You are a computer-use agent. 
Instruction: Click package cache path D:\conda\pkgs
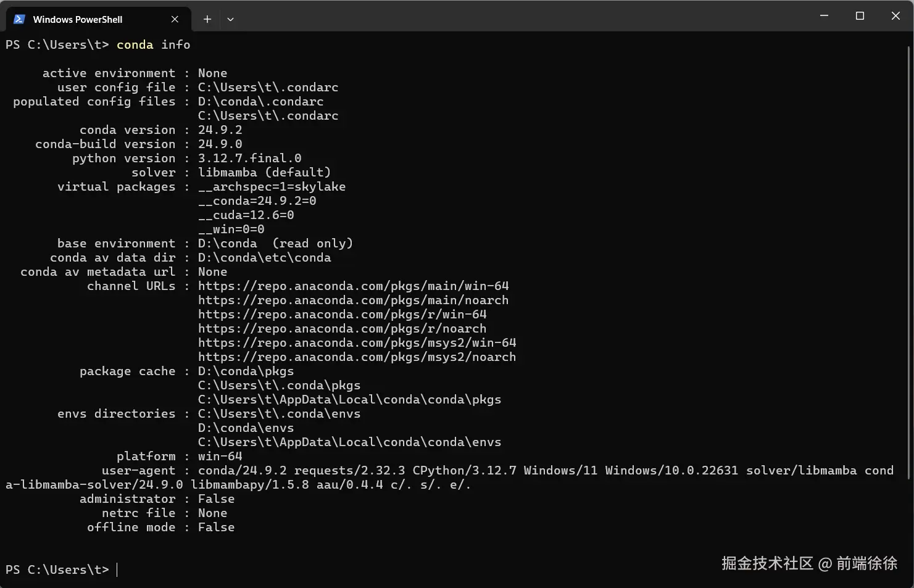(x=246, y=371)
